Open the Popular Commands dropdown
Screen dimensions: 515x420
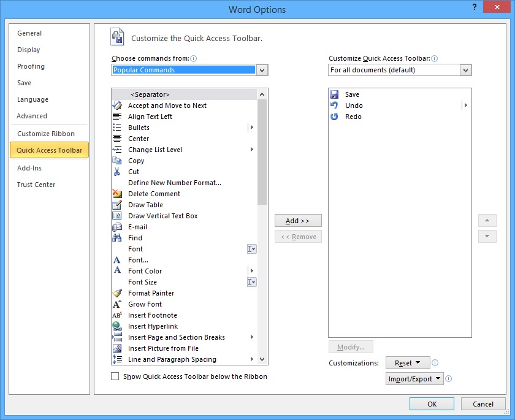(262, 70)
